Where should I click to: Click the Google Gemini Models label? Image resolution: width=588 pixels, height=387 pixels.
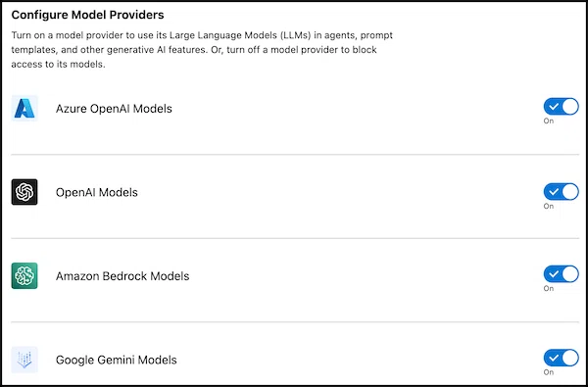click(117, 360)
